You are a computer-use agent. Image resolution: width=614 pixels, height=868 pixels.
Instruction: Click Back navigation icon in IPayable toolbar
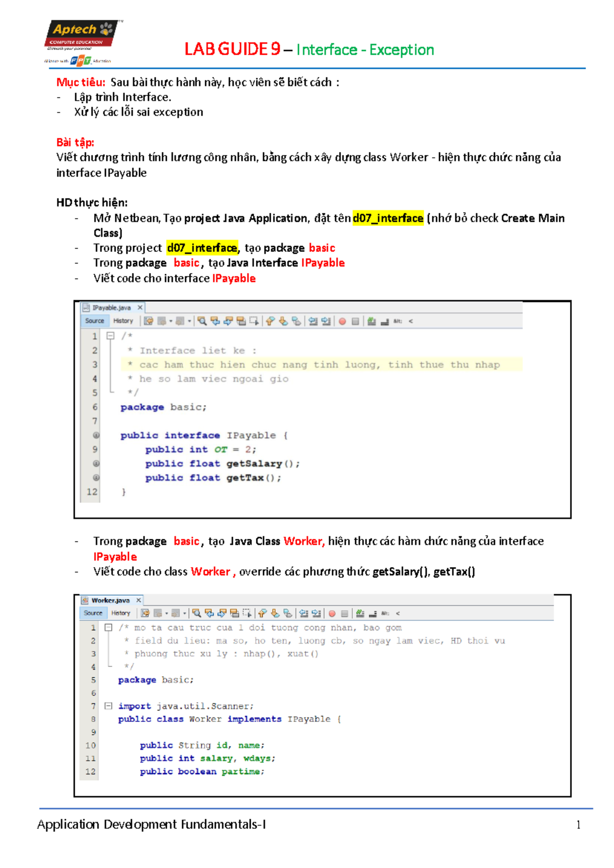[x=162, y=321]
